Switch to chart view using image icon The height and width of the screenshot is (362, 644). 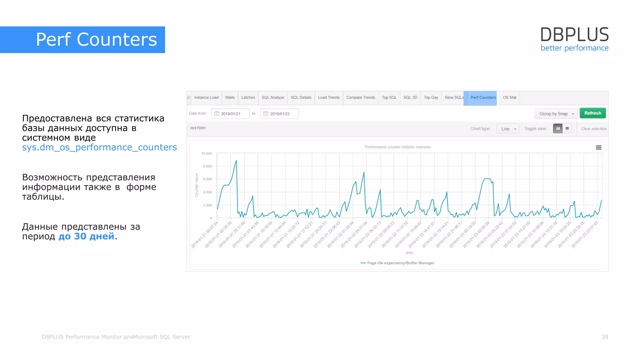click(x=558, y=129)
